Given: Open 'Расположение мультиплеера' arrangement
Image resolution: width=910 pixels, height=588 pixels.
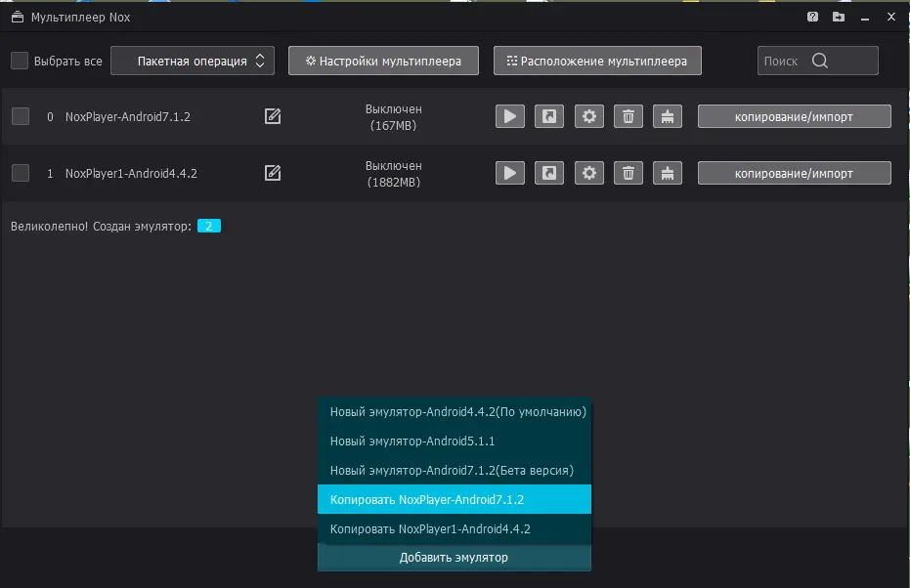Looking at the screenshot, I should point(597,61).
